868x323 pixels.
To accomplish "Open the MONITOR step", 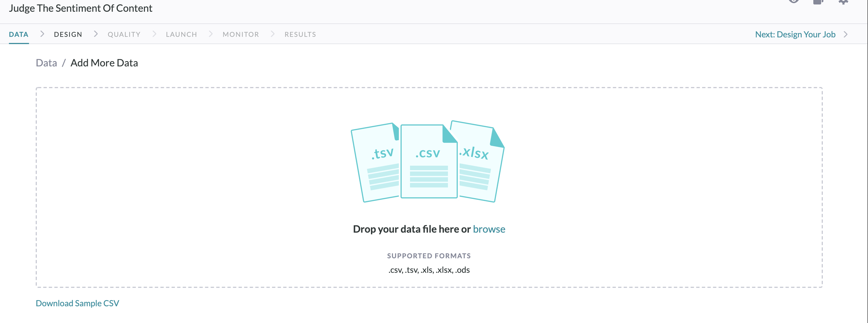I will (241, 34).
